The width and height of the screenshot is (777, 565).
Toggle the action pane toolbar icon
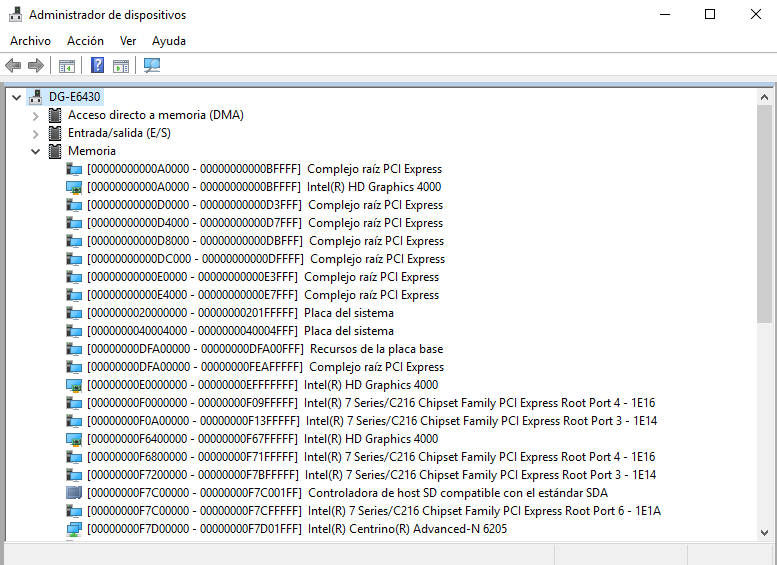pyautogui.click(x=121, y=65)
